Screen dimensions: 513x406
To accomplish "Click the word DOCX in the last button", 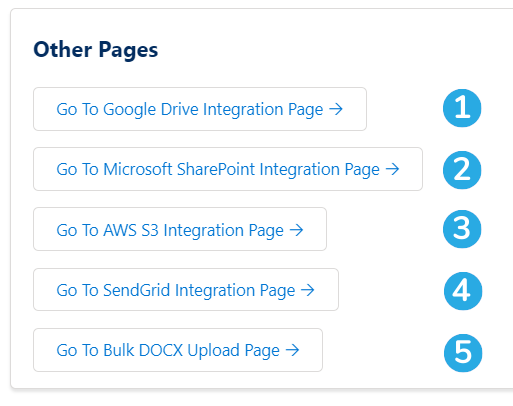I will 161,350.
